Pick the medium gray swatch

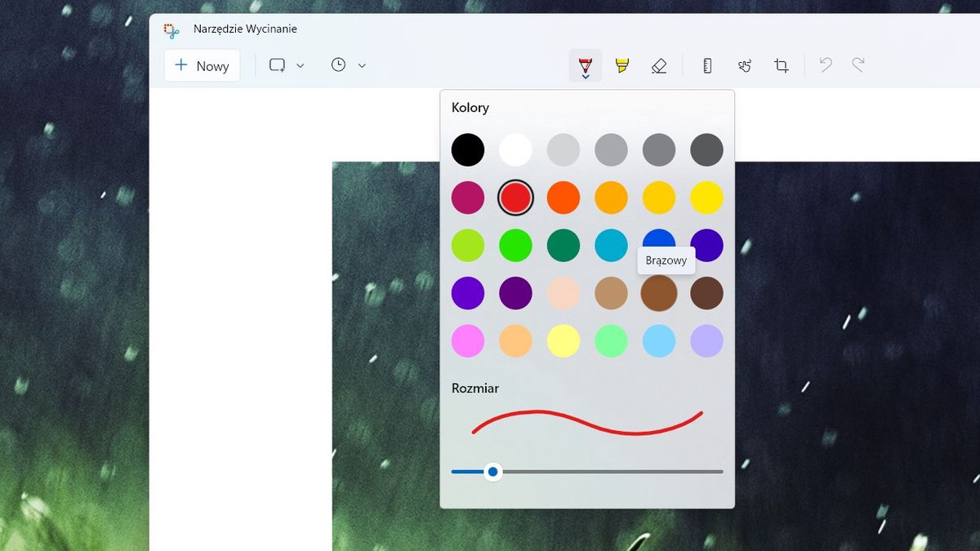[611, 150]
